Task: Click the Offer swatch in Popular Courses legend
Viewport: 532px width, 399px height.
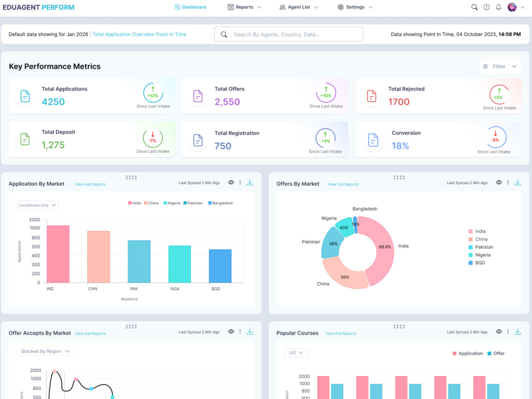Action: coord(489,354)
